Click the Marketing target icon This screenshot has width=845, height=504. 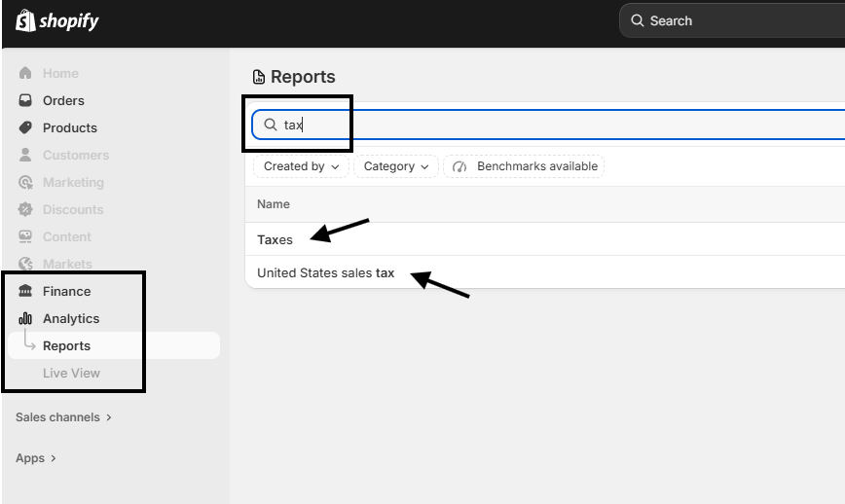pos(25,182)
